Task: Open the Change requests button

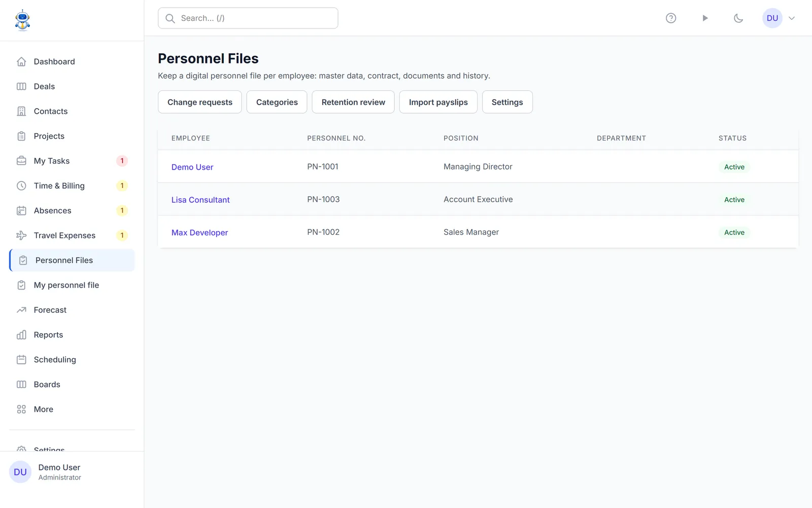Action: tap(200, 102)
